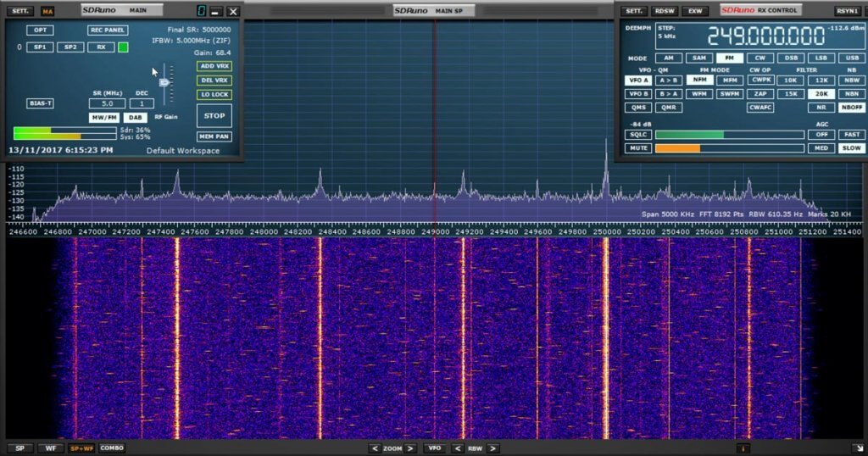Click the MA button in Main panel

click(47, 11)
